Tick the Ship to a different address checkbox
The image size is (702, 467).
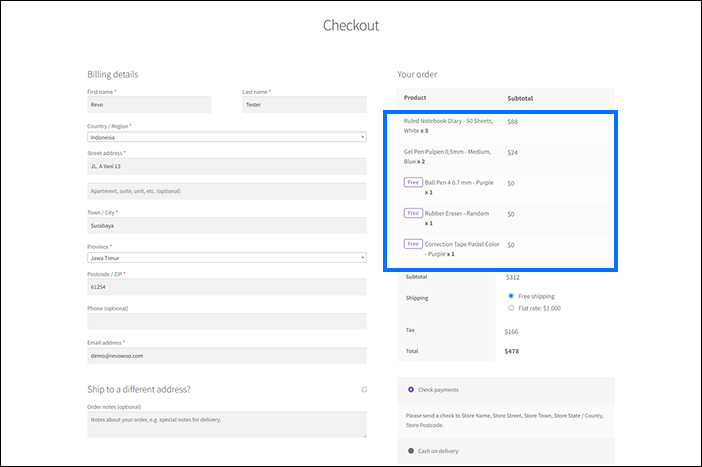click(x=364, y=389)
